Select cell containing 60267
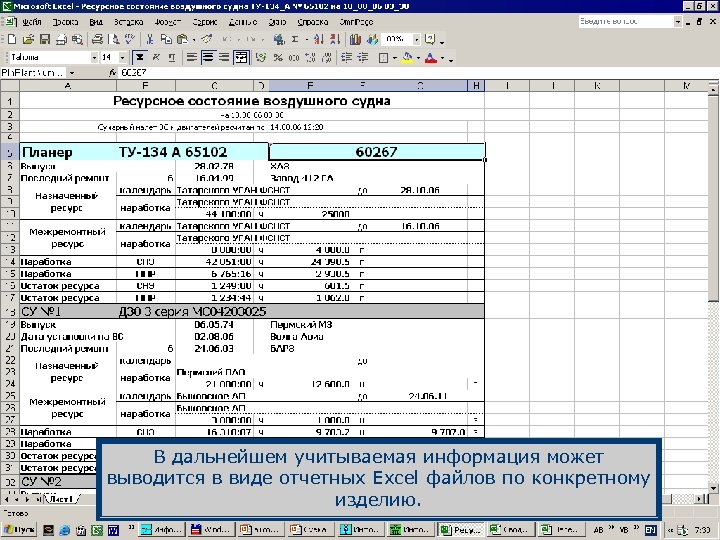The width and height of the screenshot is (720, 540). click(x=377, y=152)
